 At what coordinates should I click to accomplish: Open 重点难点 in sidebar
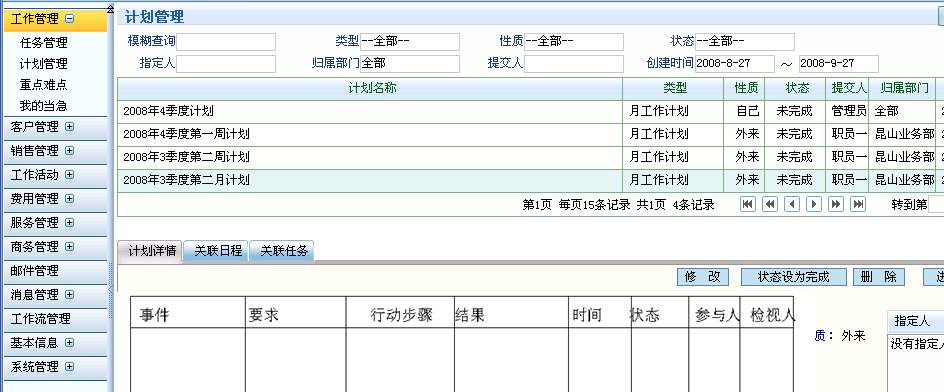point(43,85)
